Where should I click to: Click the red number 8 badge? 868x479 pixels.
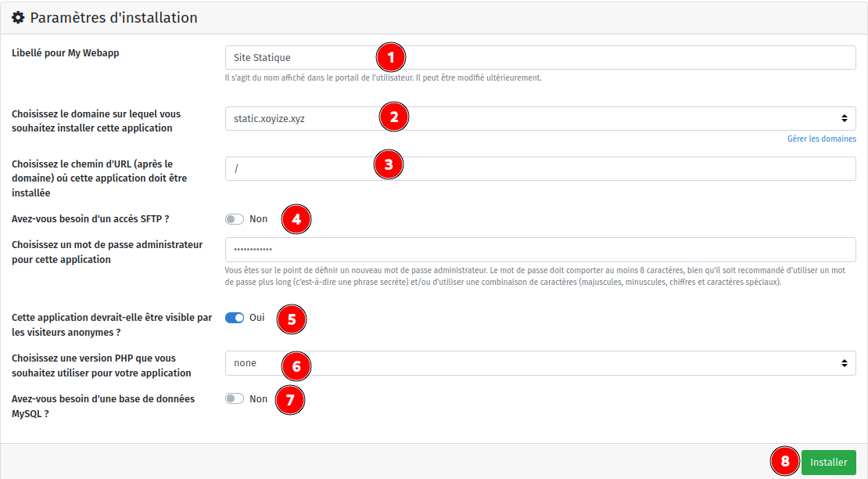[x=785, y=462]
